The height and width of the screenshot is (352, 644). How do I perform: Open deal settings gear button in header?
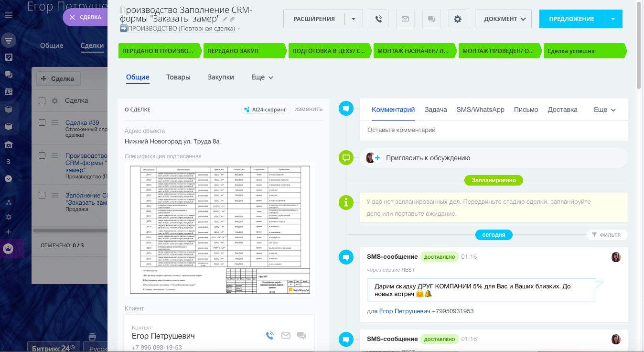coord(458,19)
